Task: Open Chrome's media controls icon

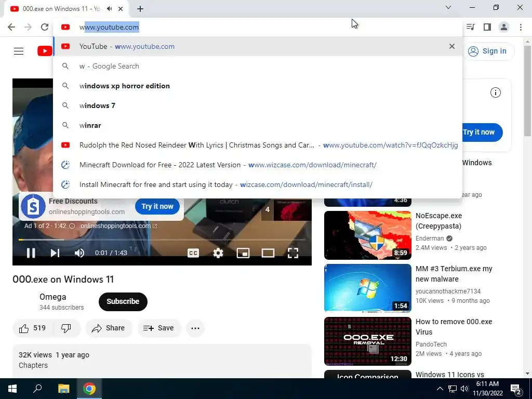Action: (x=470, y=27)
